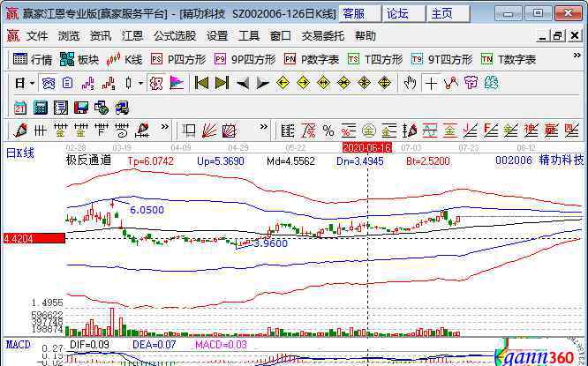Click the red 4.4204 price label

[34, 238]
